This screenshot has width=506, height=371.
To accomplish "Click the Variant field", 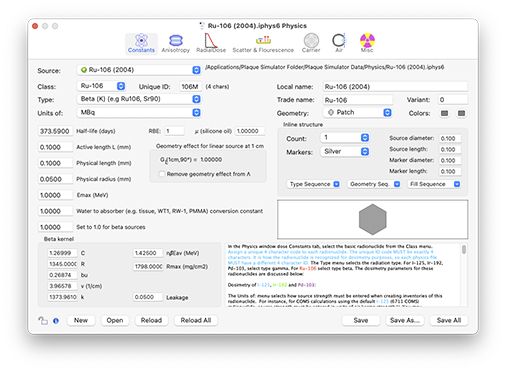I will (x=453, y=100).
